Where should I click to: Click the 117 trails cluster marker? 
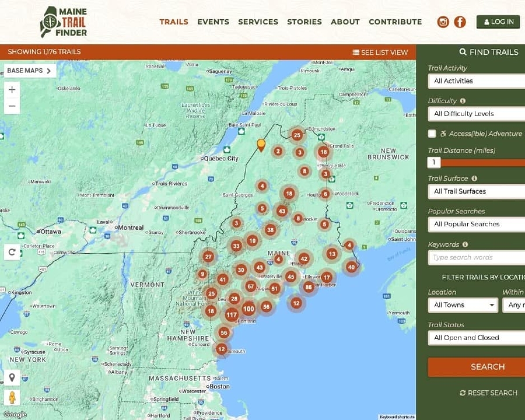pyautogui.click(x=232, y=315)
